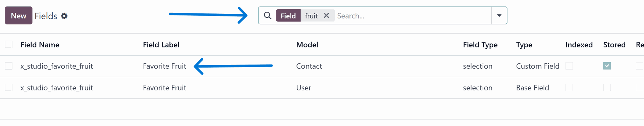Sort by Indexed column header

(x=579, y=45)
